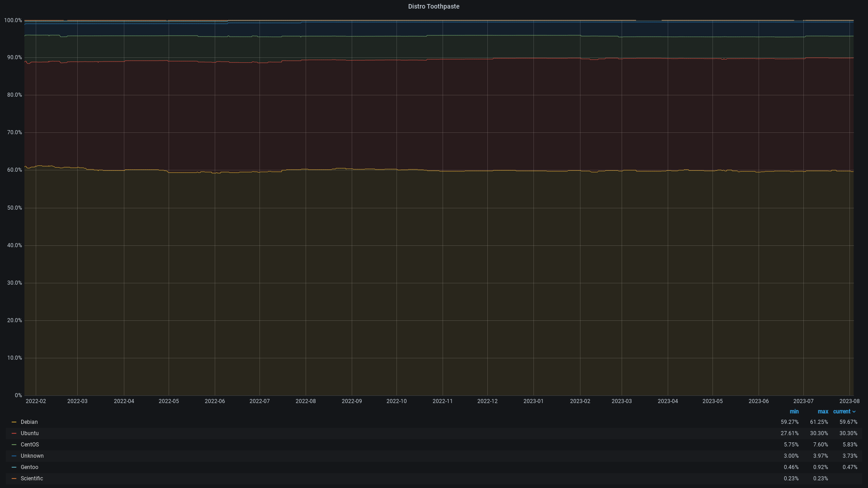Click the 2023-01 x-axis label
This screenshot has width=868, height=488.
point(533,401)
